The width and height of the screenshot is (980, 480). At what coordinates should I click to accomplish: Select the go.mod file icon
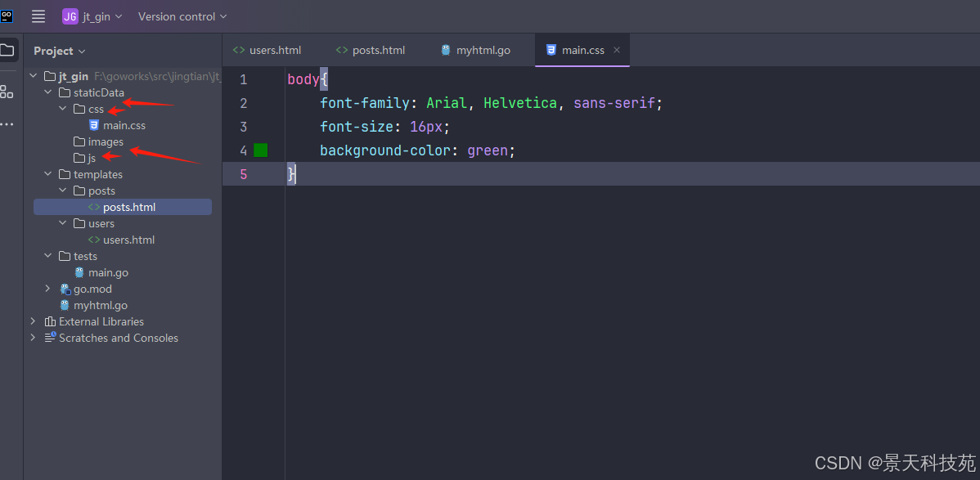[x=65, y=289]
